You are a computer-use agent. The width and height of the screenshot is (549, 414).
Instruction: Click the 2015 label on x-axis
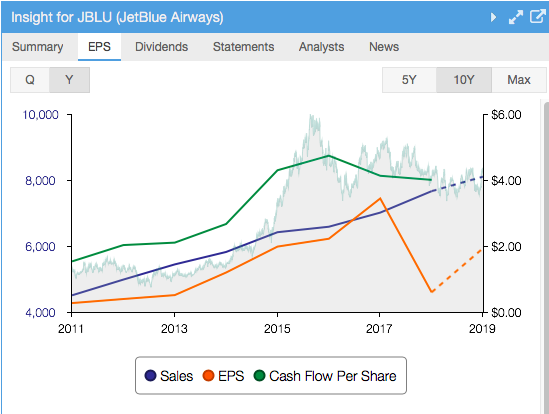click(277, 329)
